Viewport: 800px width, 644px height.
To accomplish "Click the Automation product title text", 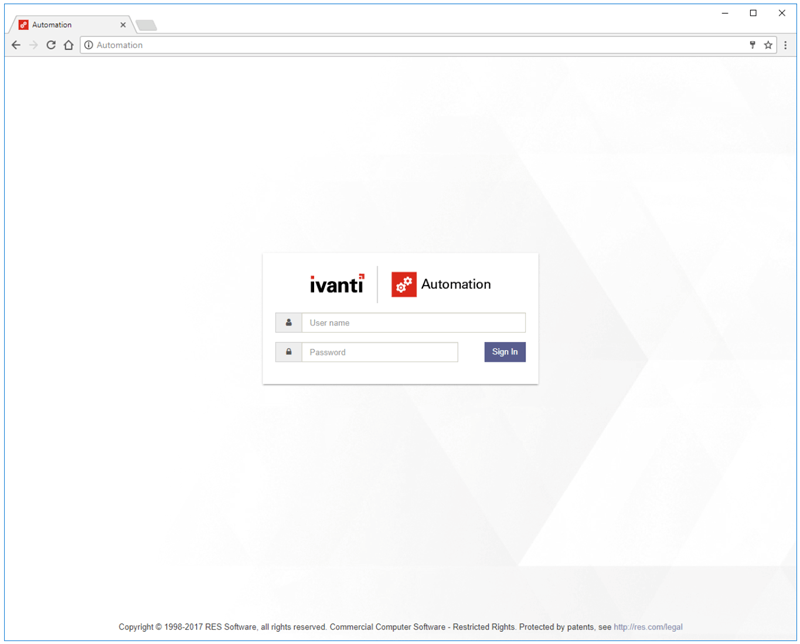I will point(456,284).
